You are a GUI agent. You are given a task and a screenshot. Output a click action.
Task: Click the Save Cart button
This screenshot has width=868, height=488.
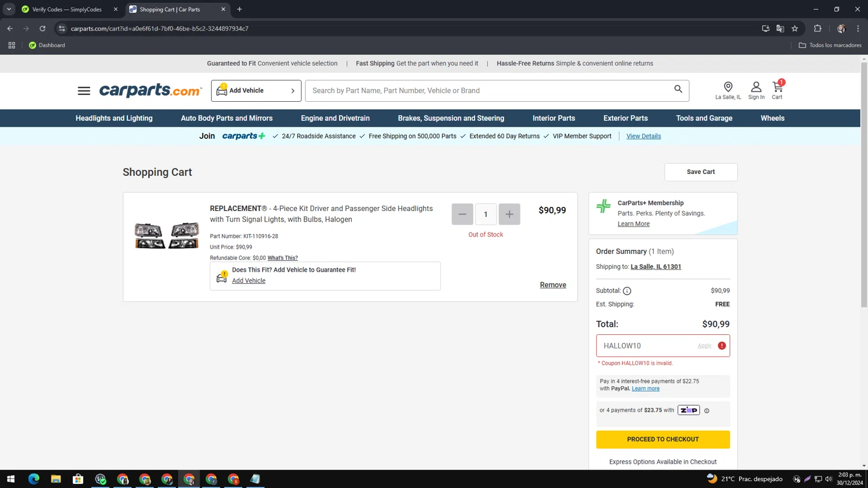point(701,172)
